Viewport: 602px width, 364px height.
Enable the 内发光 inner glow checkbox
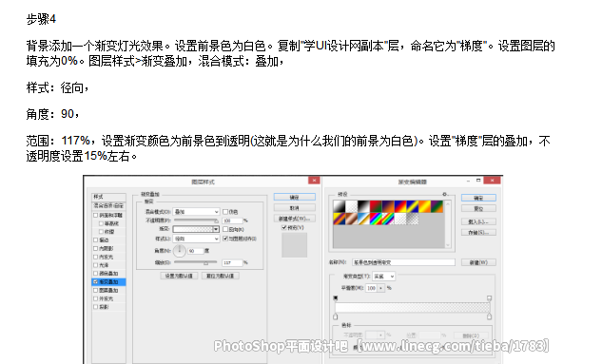click(x=95, y=257)
